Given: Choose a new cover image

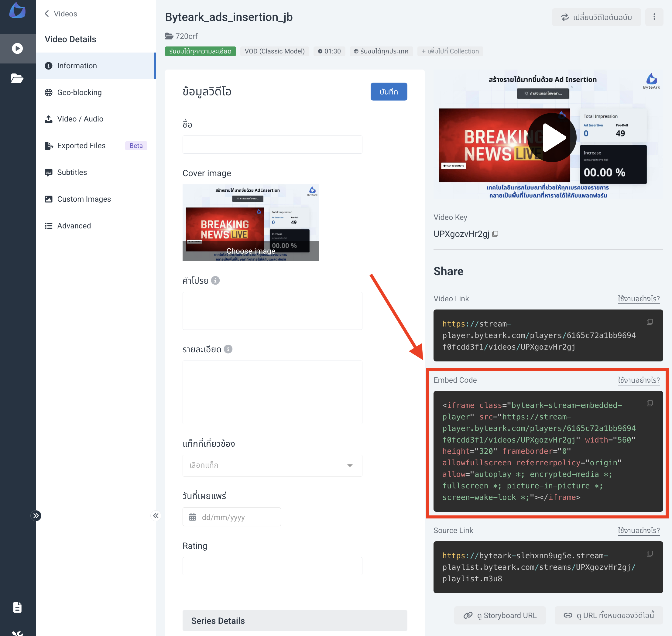Looking at the screenshot, I should (x=251, y=251).
